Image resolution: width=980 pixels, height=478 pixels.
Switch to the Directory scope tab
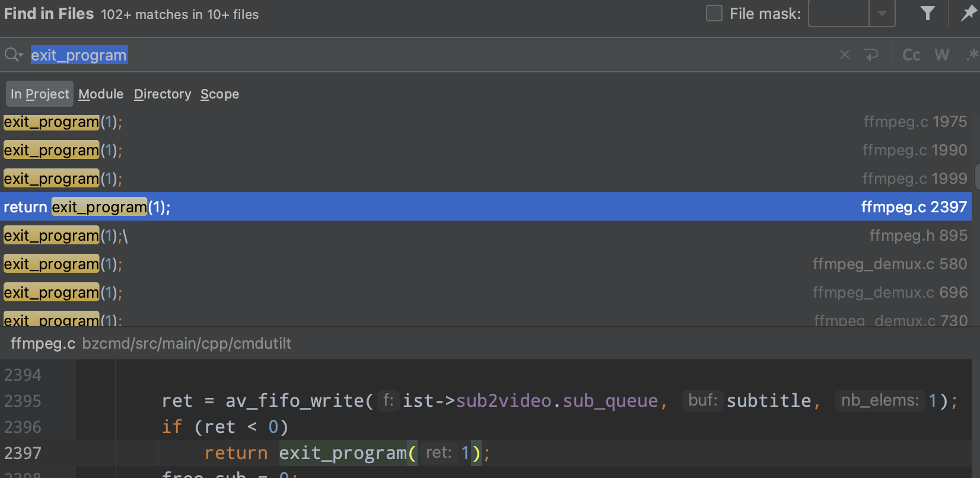tap(163, 94)
